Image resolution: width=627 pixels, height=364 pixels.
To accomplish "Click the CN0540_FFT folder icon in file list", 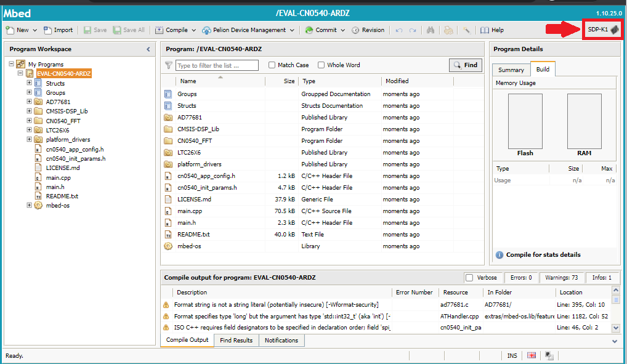I will tap(168, 141).
